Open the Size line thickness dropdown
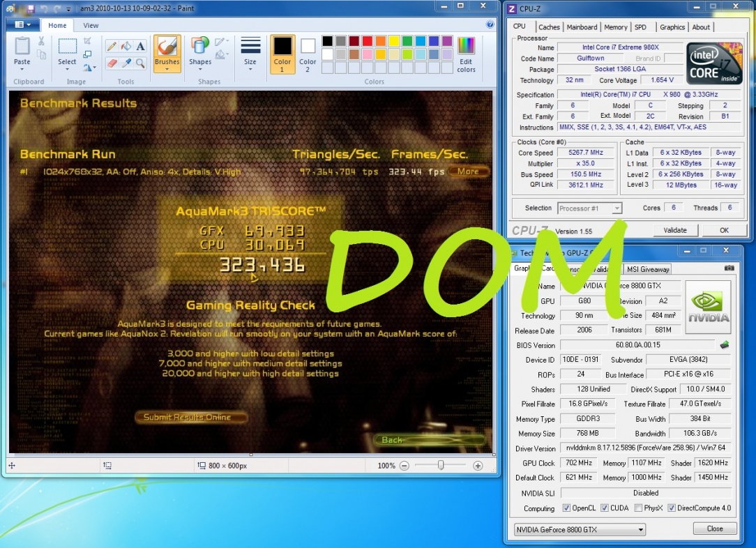Screen dimensions: 756x548 pos(250,54)
